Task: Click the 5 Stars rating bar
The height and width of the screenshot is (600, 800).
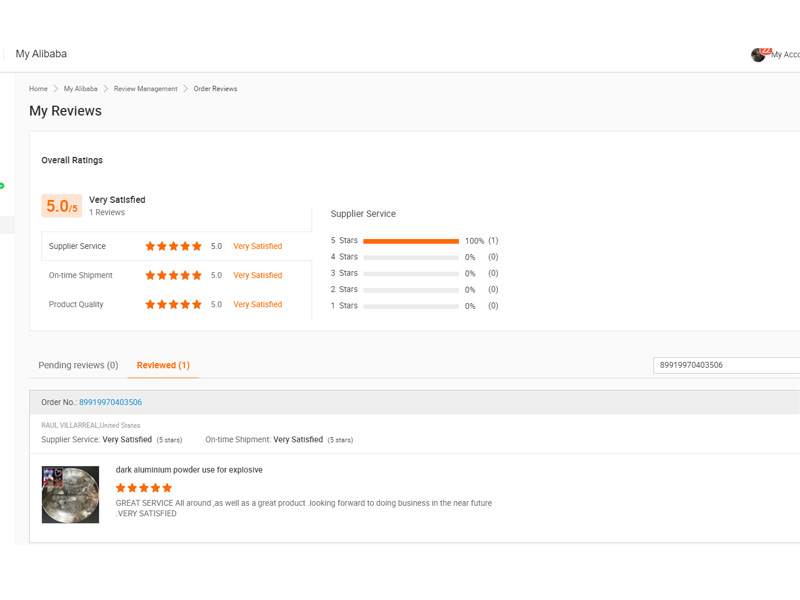Action: point(411,241)
